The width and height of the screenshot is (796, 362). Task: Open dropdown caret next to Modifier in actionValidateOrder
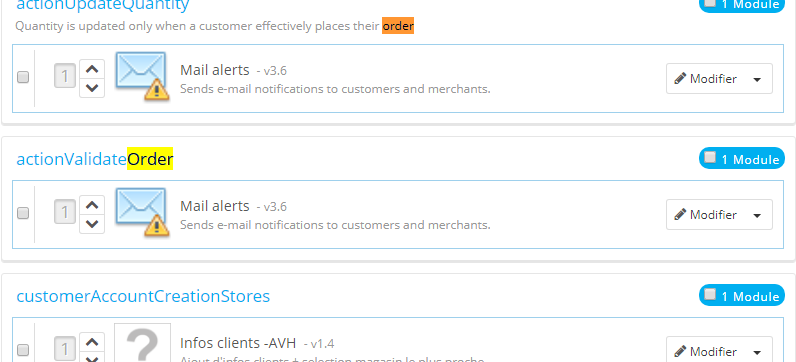pos(757,215)
